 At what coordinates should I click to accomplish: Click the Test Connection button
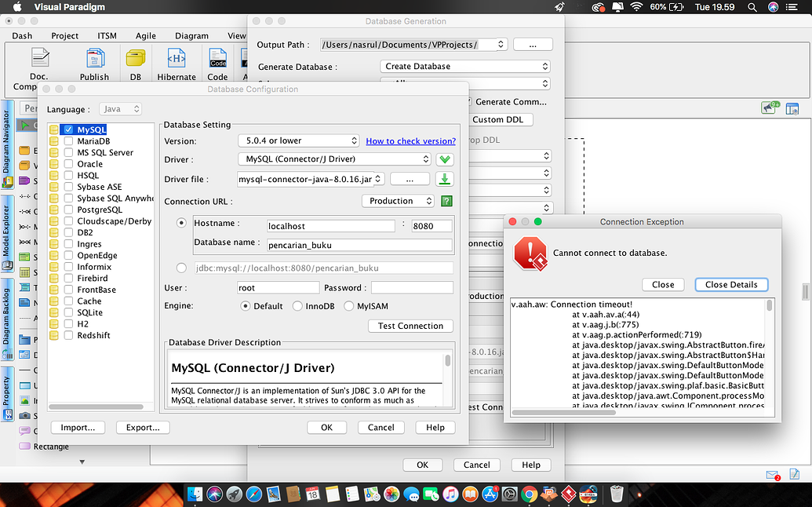click(x=410, y=326)
